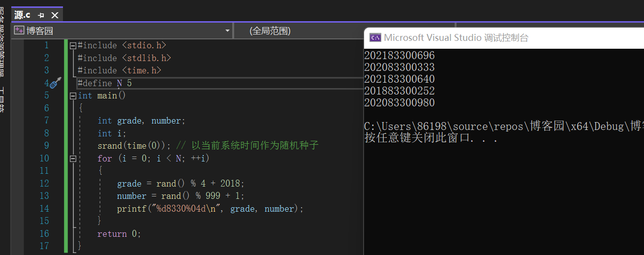Click the debug console window icon
The image size is (644, 255).
coord(375,37)
